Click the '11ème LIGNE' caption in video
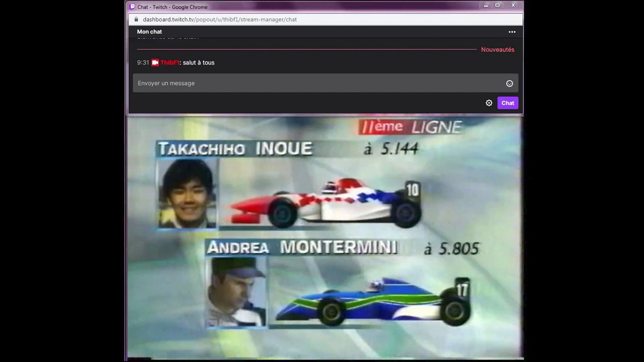Screen dimensions: 644x362 coord(410,127)
